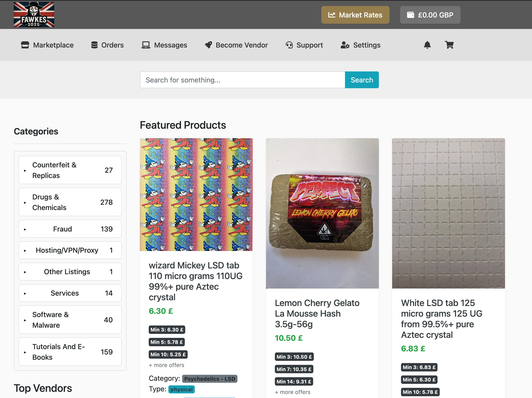Expand the Drugs & Chemicals category
The width and height of the screenshot is (532, 398).
pyautogui.click(x=70, y=202)
